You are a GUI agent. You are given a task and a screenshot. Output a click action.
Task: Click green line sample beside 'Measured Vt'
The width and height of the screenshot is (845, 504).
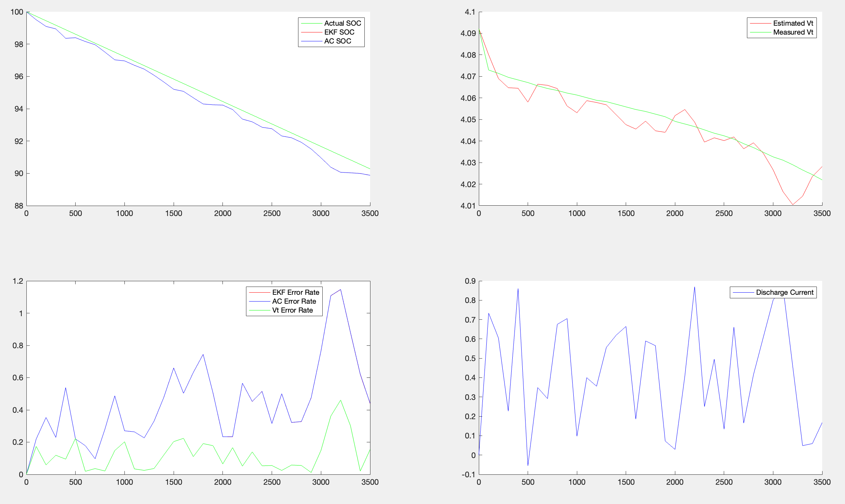(760, 32)
